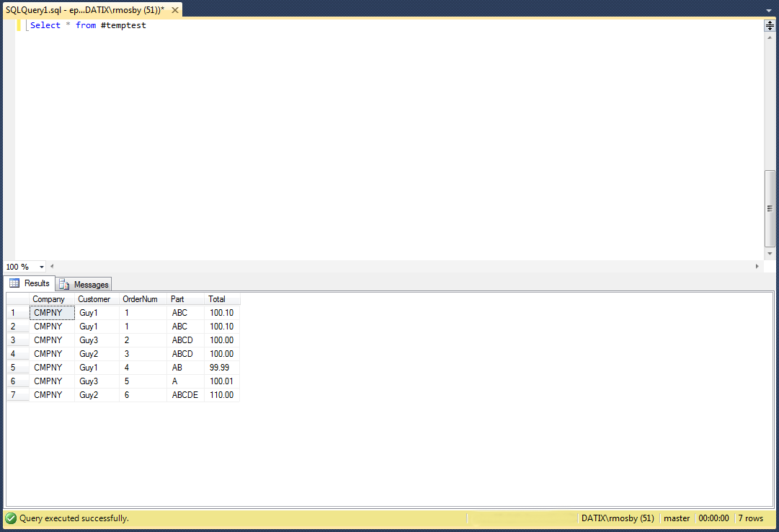This screenshot has width=779, height=532.
Task: Open the 100% zoom level dropdown
Action: [41, 266]
